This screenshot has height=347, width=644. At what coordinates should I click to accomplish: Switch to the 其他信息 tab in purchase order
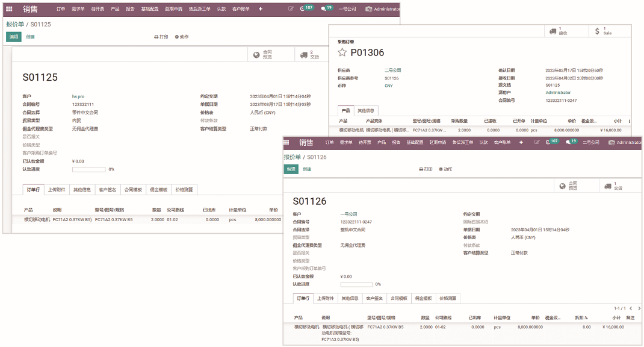click(x=366, y=110)
